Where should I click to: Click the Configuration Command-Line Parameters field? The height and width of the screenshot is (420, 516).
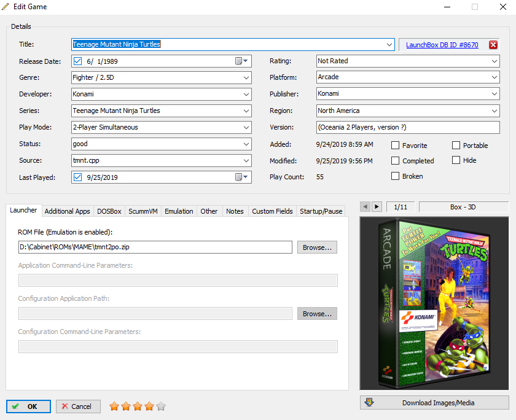[178, 347]
